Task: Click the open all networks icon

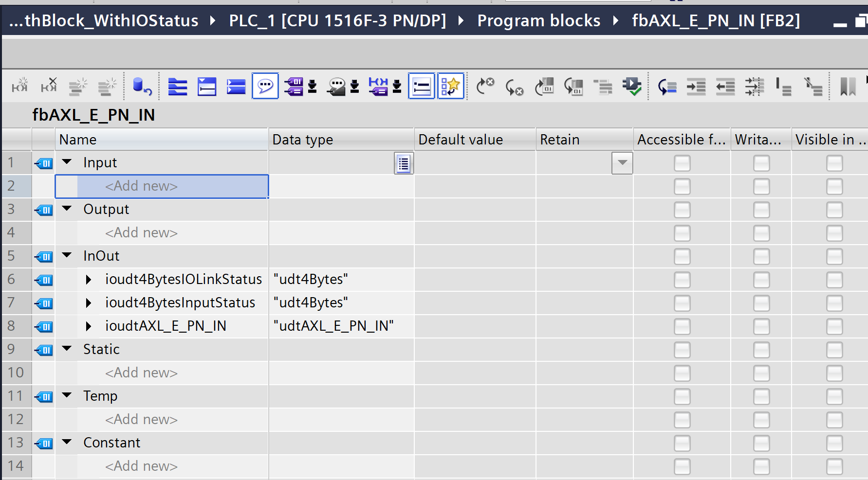Action: [207, 87]
